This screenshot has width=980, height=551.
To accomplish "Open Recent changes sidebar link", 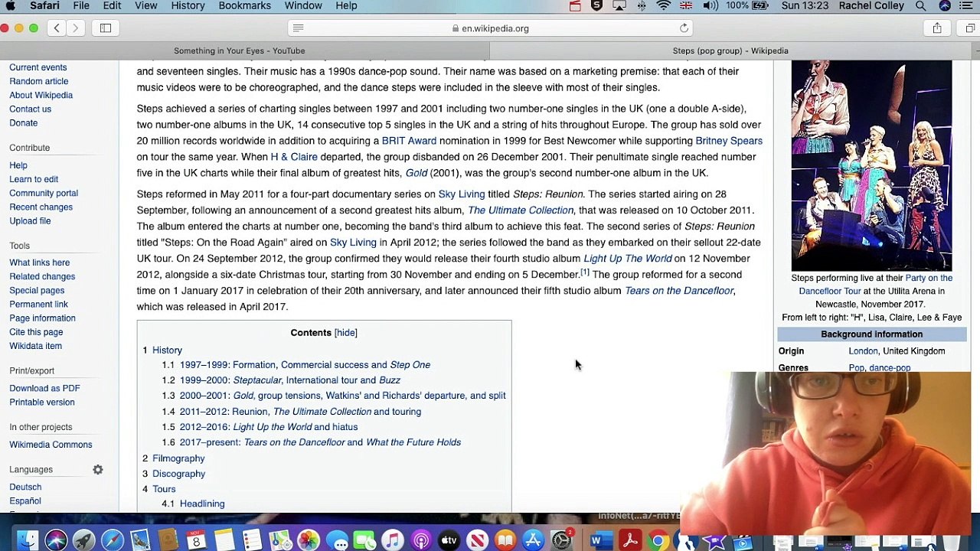I will point(41,207).
